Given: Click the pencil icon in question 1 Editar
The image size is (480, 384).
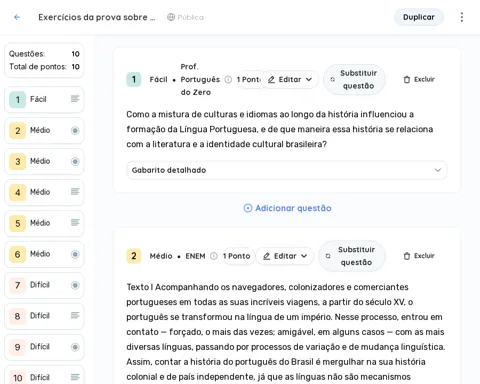Looking at the screenshot, I should 271,79.
